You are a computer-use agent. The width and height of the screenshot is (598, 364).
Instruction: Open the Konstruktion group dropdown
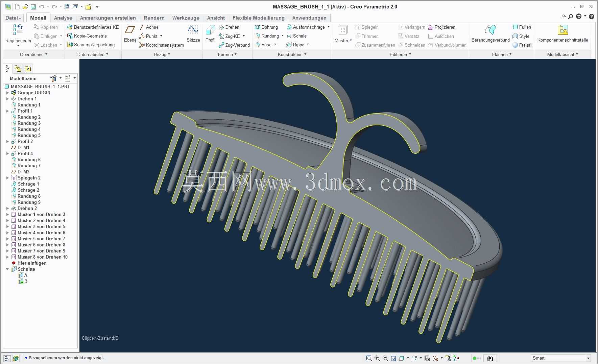coord(292,54)
